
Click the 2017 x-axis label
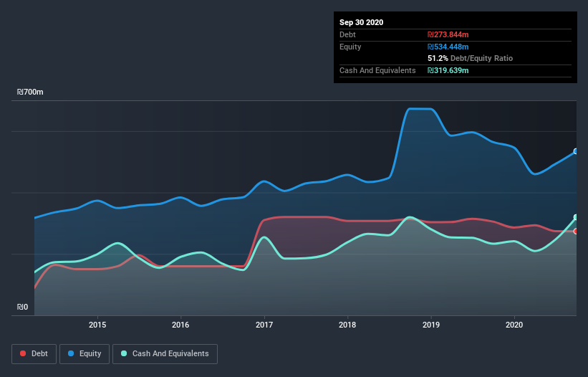tap(264, 325)
